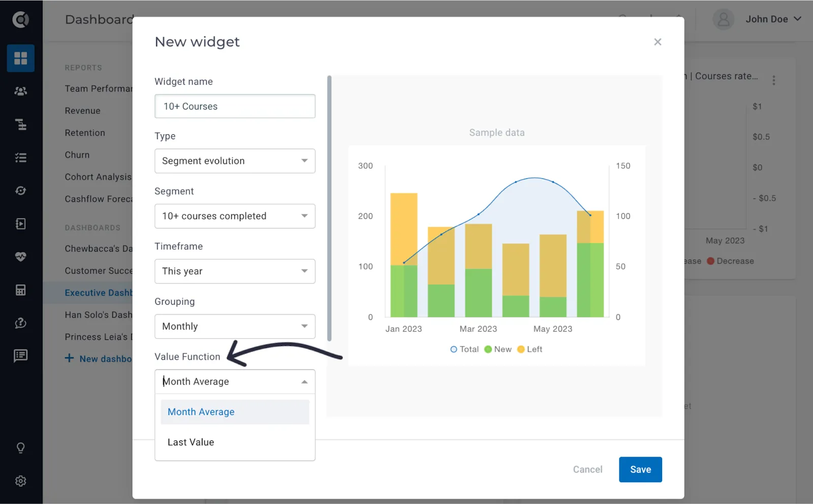Expand the Type dropdown
Viewport: 813px width, 504px height.
point(235,161)
